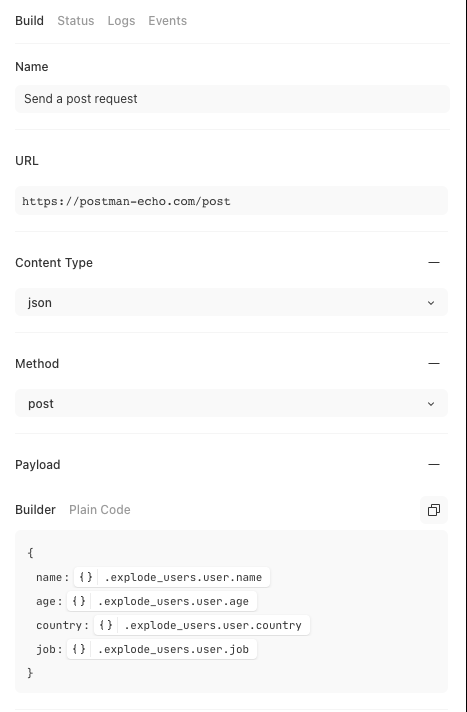Click the braces icon beside the age field
The height and width of the screenshot is (712, 467).
[x=79, y=601]
